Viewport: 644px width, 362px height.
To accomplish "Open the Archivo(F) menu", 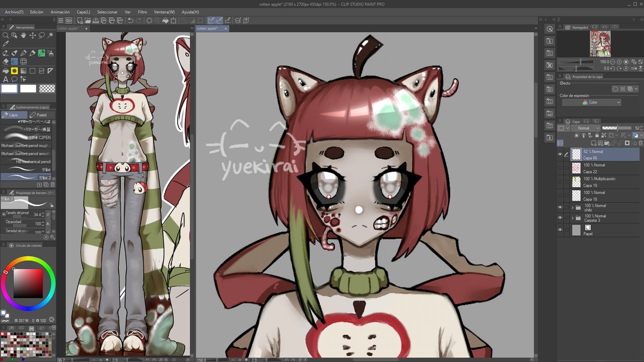I will (x=14, y=12).
